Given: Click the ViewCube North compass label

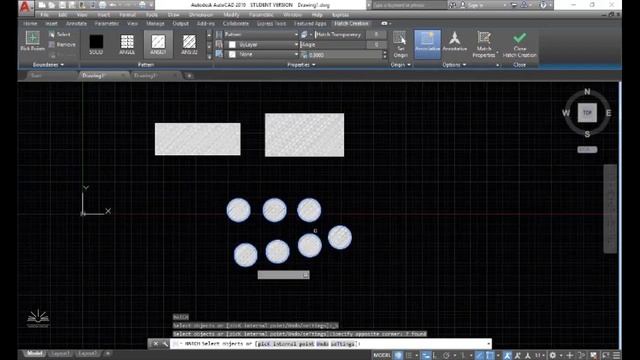Looking at the screenshot, I should (x=587, y=91).
